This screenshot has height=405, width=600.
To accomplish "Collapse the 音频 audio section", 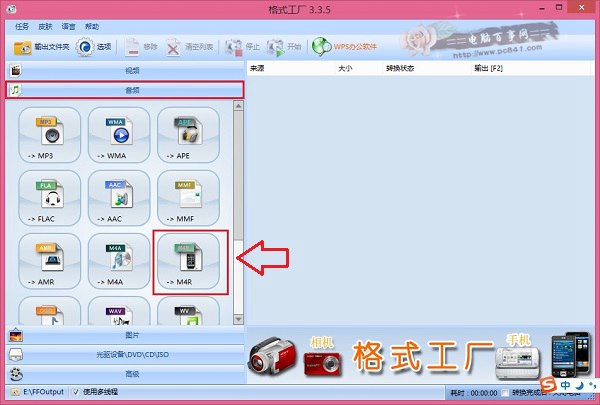I will click(x=125, y=90).
